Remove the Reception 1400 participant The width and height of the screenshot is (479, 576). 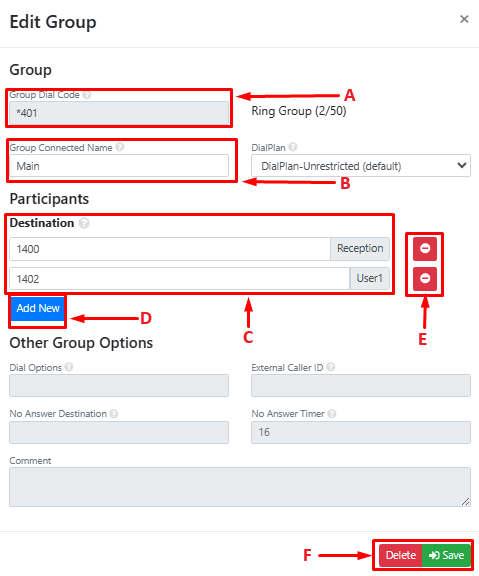point(425,249)
